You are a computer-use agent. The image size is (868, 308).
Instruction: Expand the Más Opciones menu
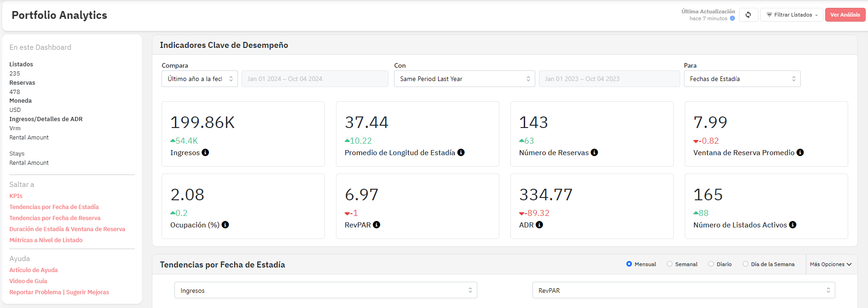click(x=831, y=264)
